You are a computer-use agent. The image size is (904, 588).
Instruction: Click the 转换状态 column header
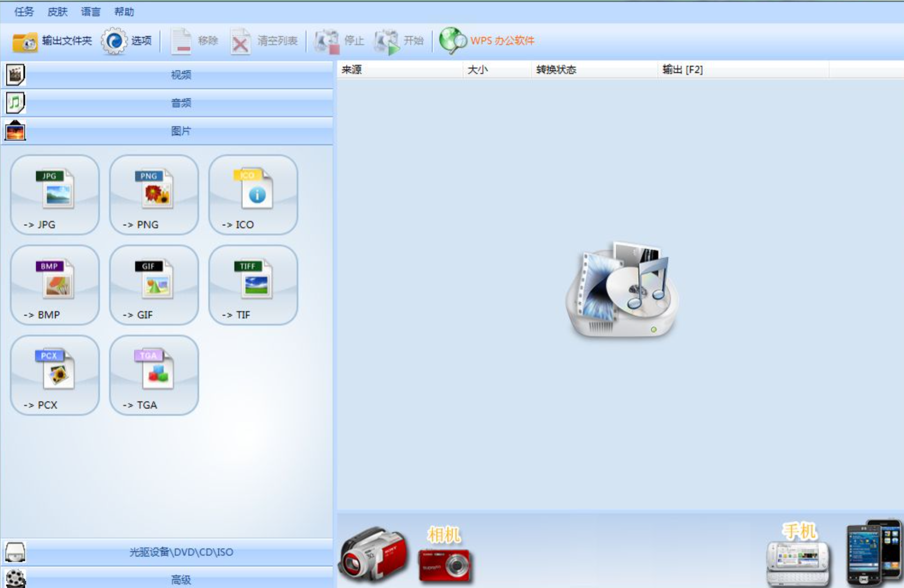[x=594, y=70]
